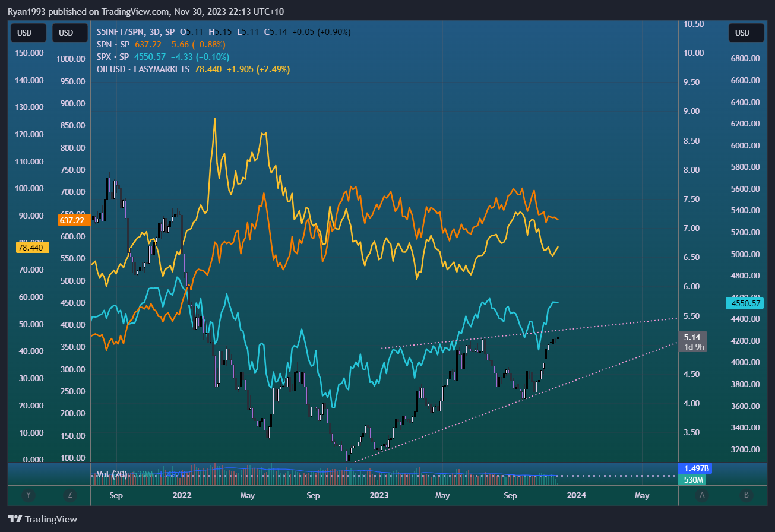Click the orange 637.22 price tag on the scale
This screenshot has height=532, width=775.
(x=74, y=220)
